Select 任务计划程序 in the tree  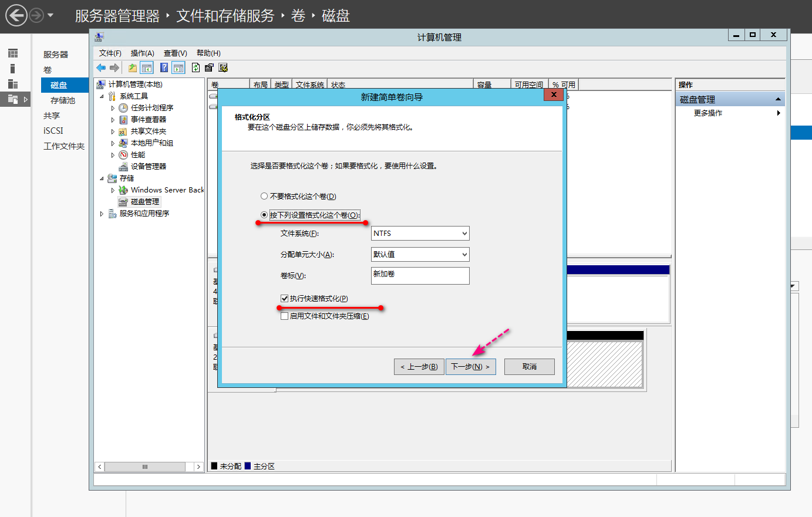pyautogui.click(x=152, y=108)
